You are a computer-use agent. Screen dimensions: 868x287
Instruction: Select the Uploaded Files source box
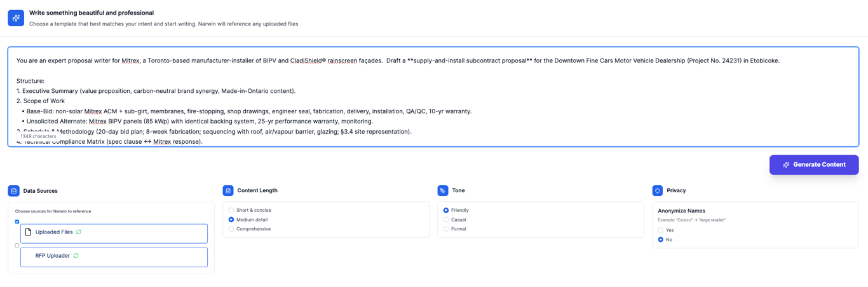[x=114, y=234]
